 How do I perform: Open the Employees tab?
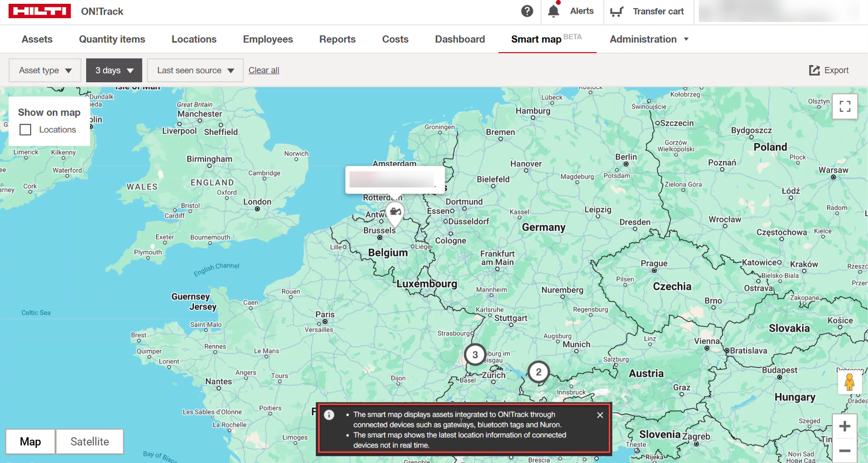tap(268, 39)
